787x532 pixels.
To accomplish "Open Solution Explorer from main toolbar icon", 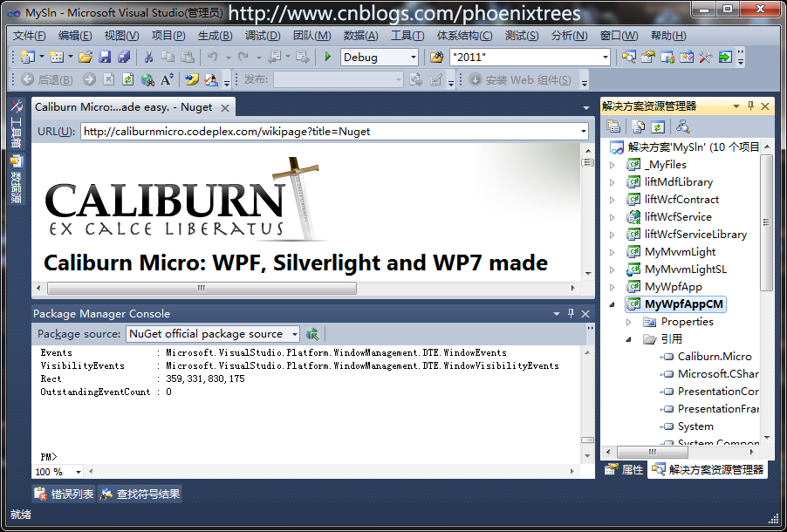I will point(628,58).
